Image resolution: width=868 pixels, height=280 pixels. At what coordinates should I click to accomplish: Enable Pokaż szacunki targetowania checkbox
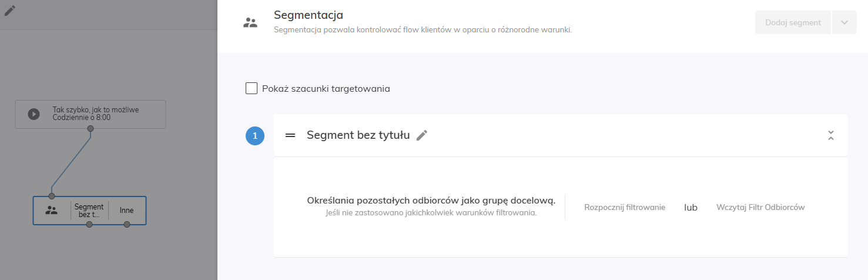(x=252, y=89)
